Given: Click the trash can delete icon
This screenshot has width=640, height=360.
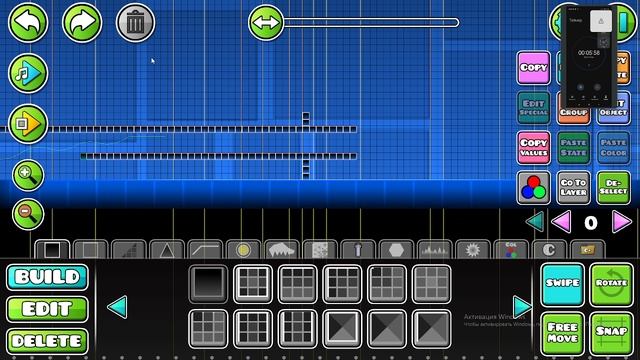Looking at the screenshot, I should [x=136, y=23].
